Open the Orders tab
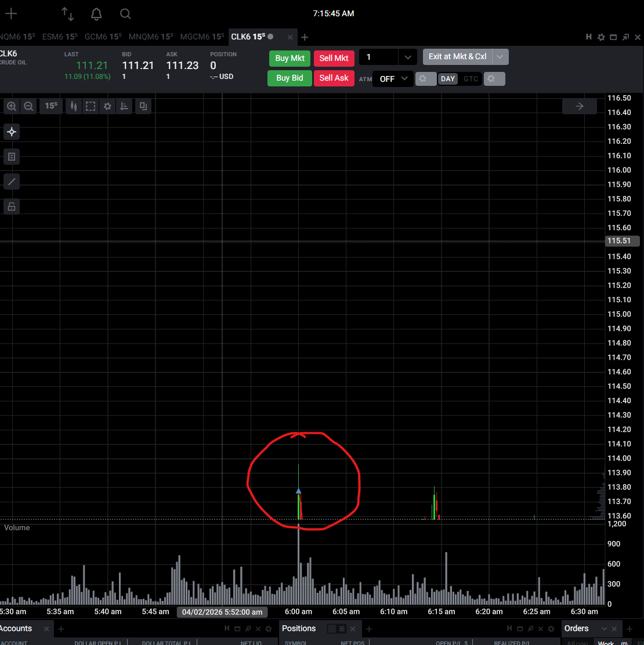The width and height of the screenshot is (644, 645). (577, 629)
